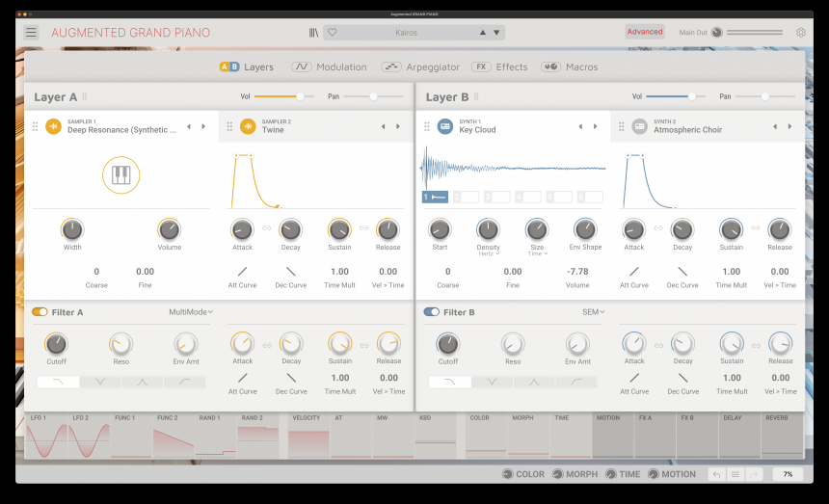This screenshot has height=504, width=829.
Task: Open Filter A MultiMode type dropdown
Action: [x=191, y=311]
